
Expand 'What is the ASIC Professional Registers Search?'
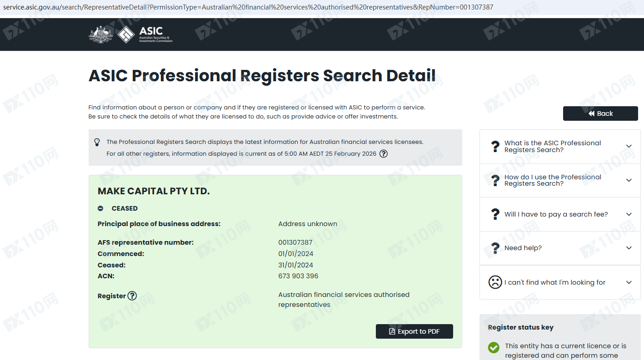coord(560,146)
